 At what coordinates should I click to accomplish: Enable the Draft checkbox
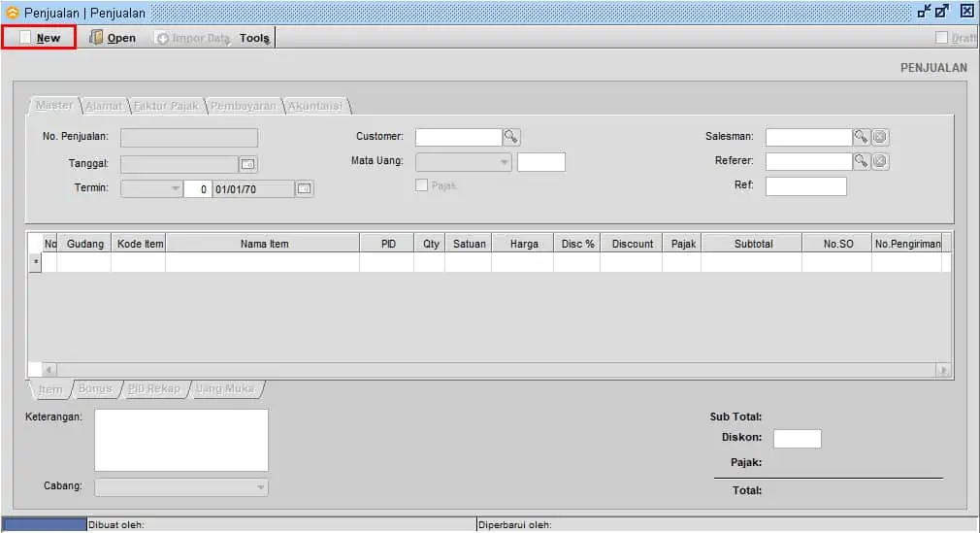[941, 38]
